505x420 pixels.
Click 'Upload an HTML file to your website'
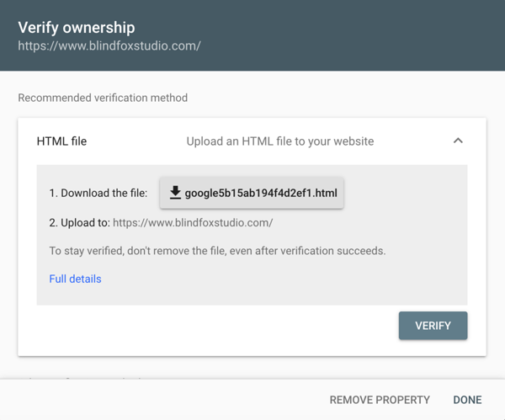[280, 141]
